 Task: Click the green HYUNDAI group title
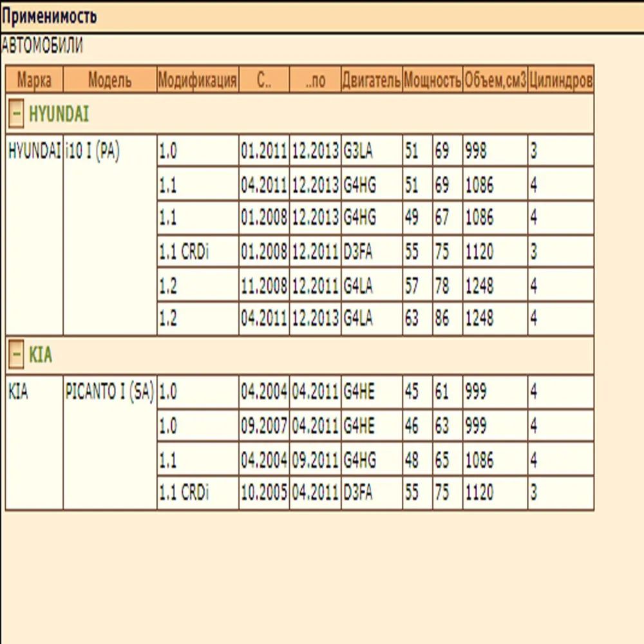click(x=59, y=115)
